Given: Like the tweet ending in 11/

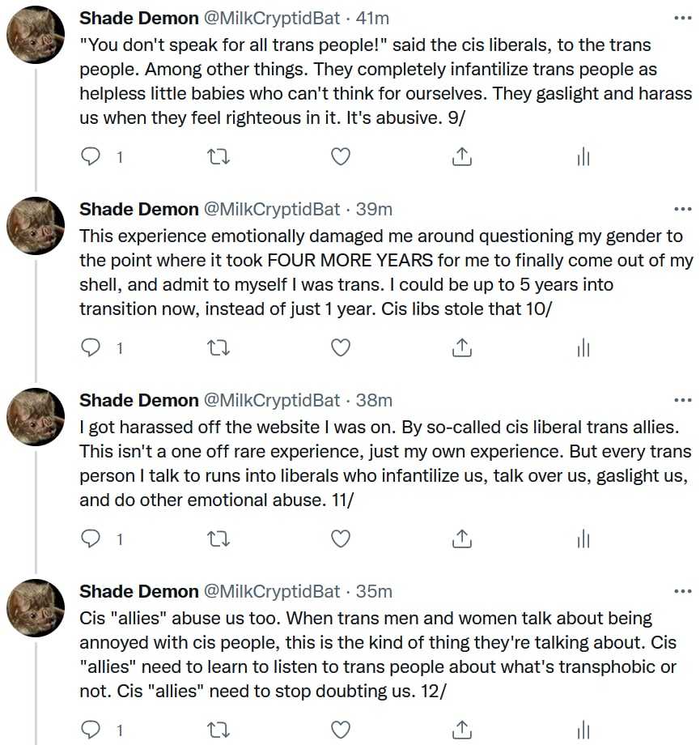Looking at the screenshot, I should pyautogui.click(x=342, y=539).
